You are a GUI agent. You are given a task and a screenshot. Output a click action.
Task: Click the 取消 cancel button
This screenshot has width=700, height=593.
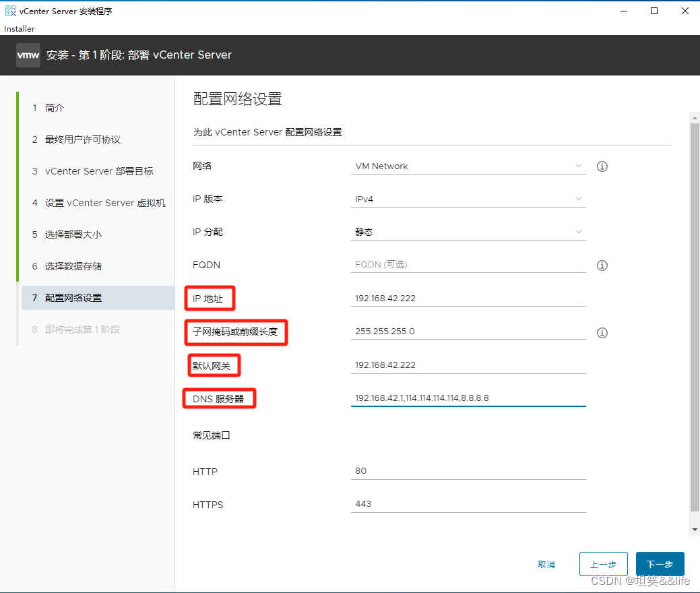(x=546, y=565)
